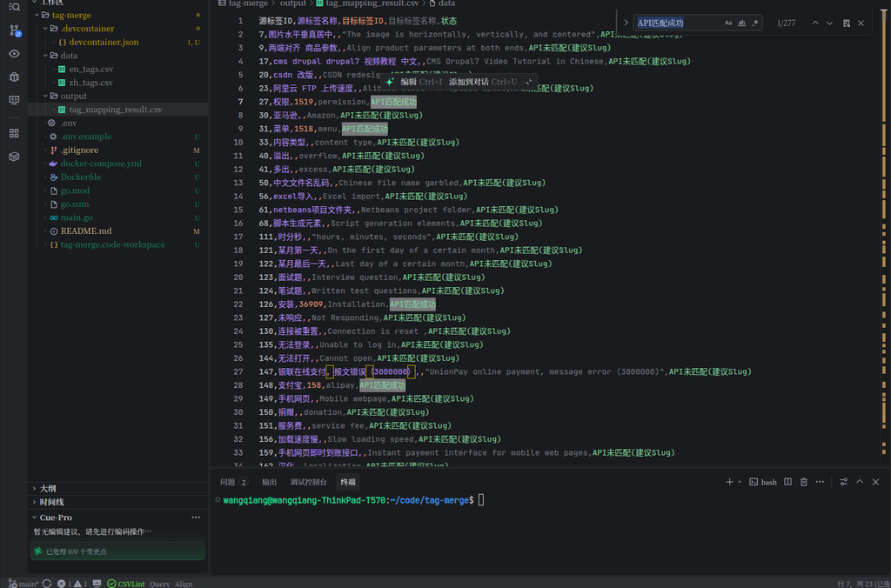Open the new terminal profile dropdown arrow
The width and height of the screenshot is (891, 588).
click(x=740, y=482)
